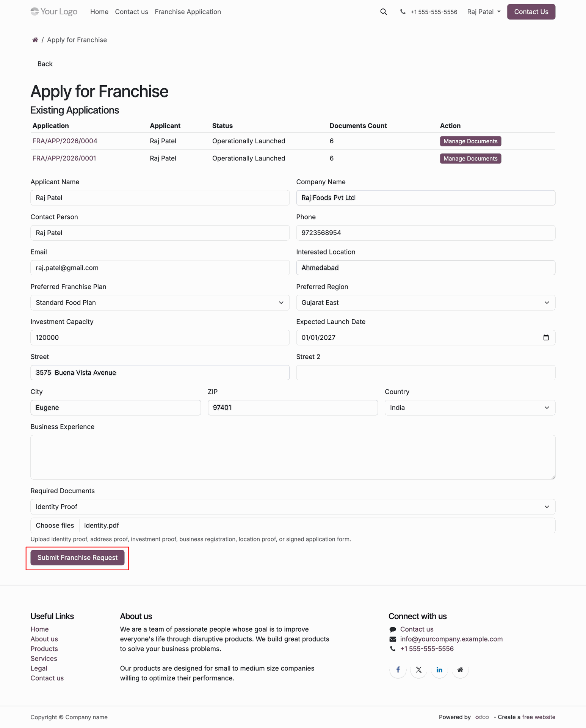This screenshot has width=586, height=728.
Task: Click the footer home circle icon
Action: pos(460,670)
